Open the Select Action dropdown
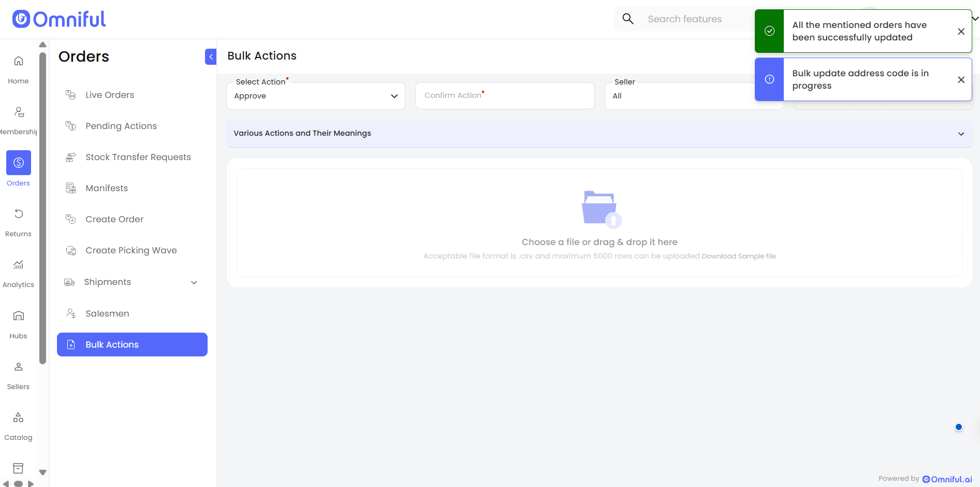 (316, 96)
